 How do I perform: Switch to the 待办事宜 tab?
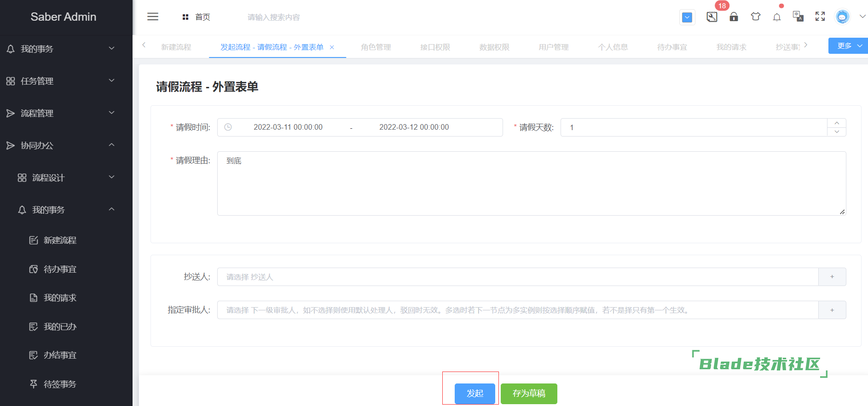tap(672, 47)
